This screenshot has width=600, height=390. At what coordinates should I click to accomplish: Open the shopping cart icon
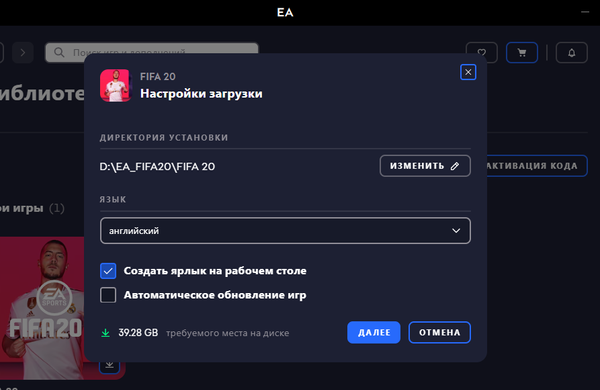coord(522,52)
